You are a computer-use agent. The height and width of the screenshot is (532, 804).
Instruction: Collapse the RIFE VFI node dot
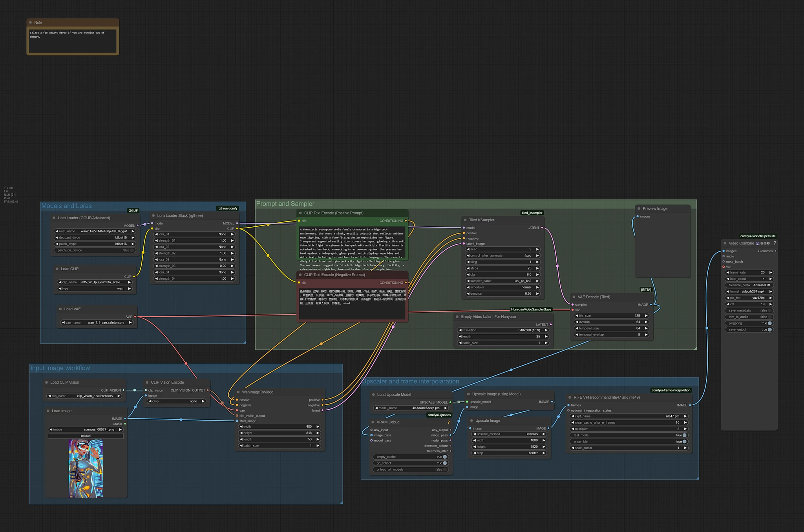pos(570,397)
